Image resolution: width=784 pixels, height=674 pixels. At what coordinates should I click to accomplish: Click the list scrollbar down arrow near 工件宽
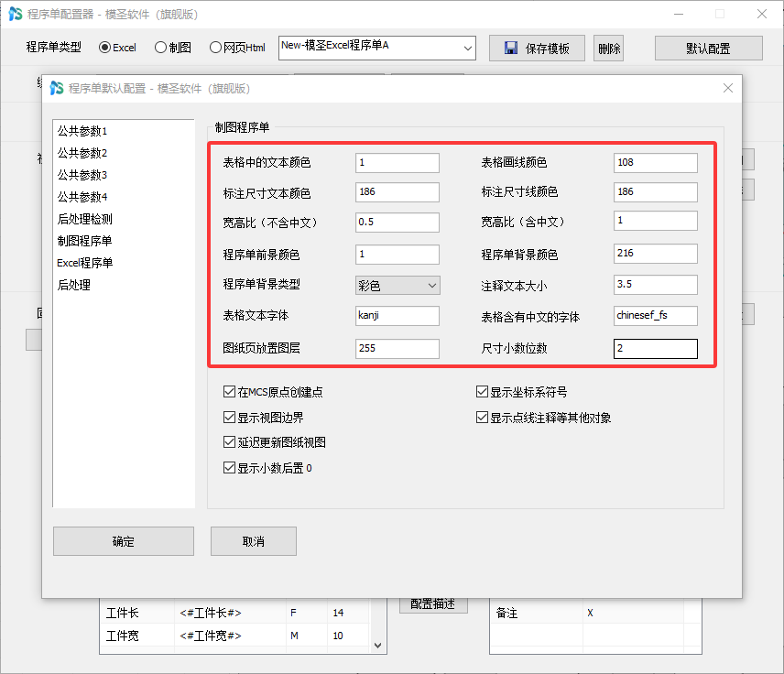(x=378, y=646)
